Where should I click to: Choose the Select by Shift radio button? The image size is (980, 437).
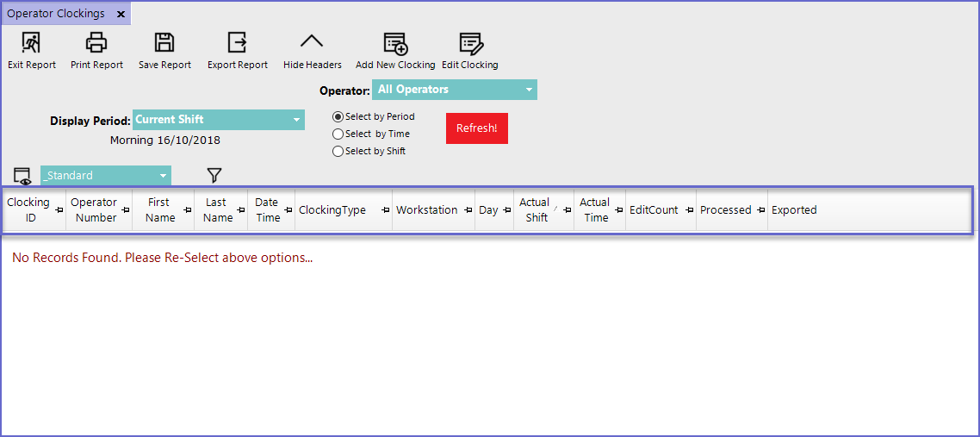[x=338, y=152]
